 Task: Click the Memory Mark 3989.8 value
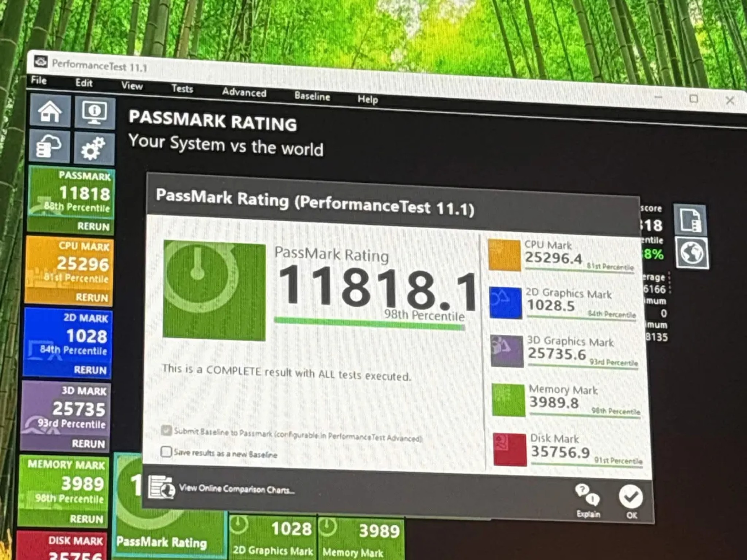[x=554, y=402]
